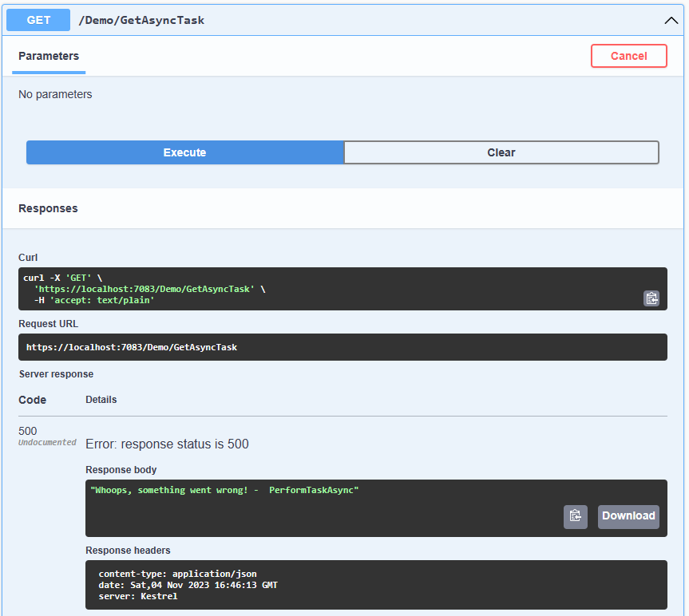Image resolution: width=689 pixels, height=616 pixels.
Task: Select the Parameters tab
Action: [49, 57]
